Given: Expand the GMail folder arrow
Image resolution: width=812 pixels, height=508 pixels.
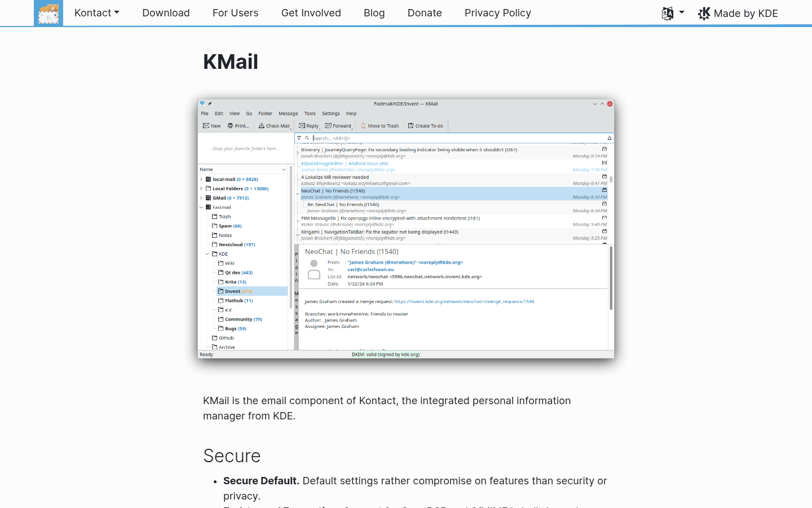Looking at the screenshot, I should coord(201,198).
